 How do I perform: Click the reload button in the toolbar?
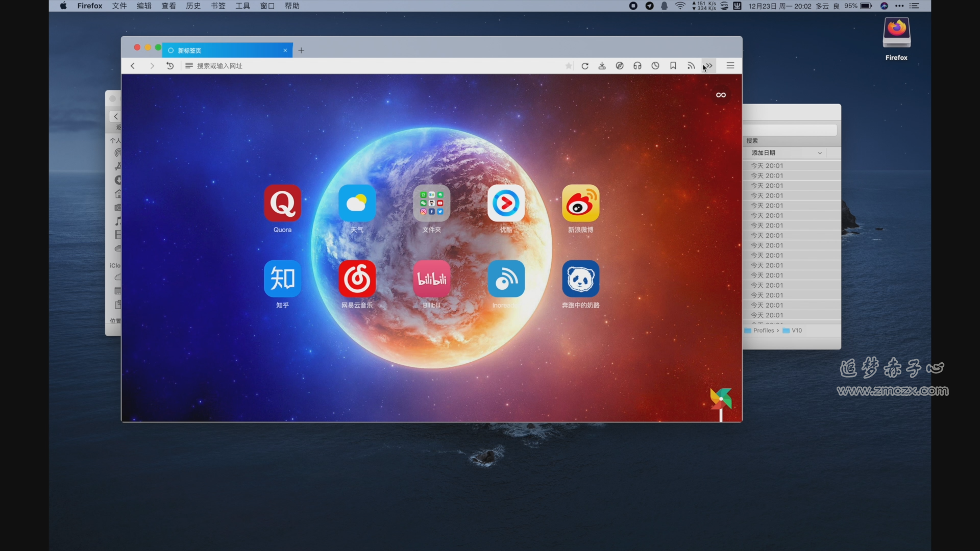[585, 66]
